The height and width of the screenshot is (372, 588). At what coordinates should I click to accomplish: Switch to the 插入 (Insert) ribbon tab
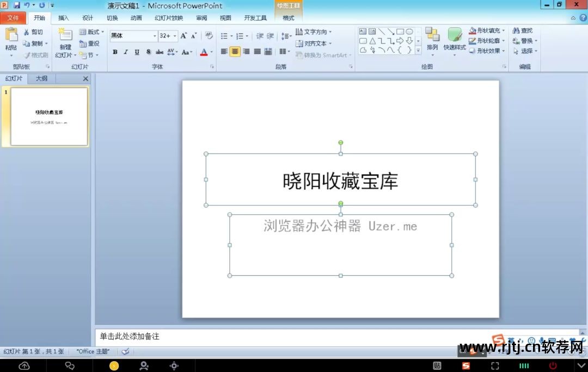pyautogui.click(x=63, y=17)
